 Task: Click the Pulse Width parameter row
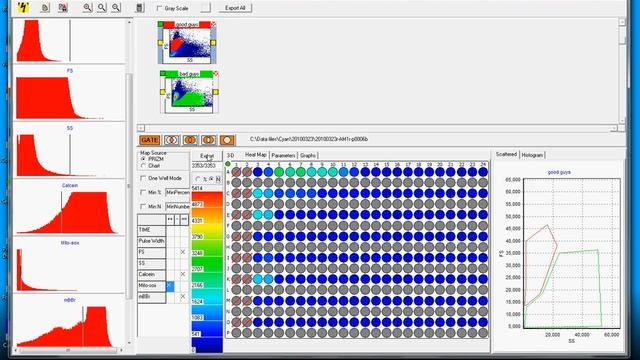pyautogui.click(x=151, y=241)
